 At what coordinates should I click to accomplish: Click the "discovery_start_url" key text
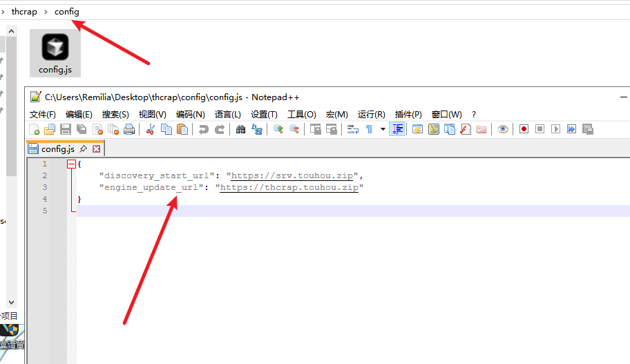(x=157, y=175)
